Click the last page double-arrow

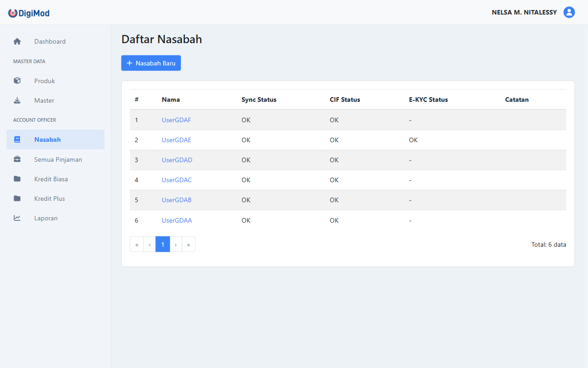pyautogui.click(x=189, y=244)
